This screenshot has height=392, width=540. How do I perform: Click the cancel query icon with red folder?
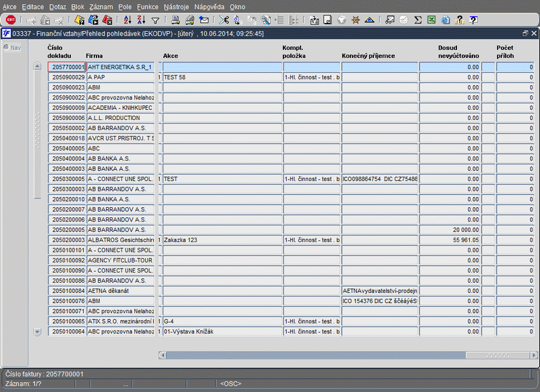tap(107, 20)
